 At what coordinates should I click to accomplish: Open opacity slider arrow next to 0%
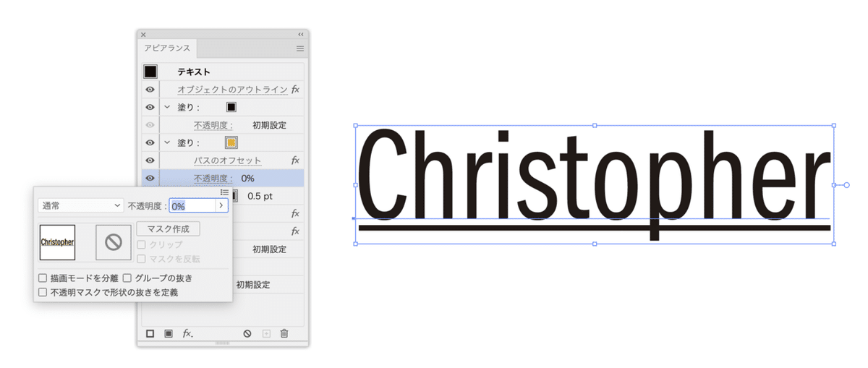point(221,206)
